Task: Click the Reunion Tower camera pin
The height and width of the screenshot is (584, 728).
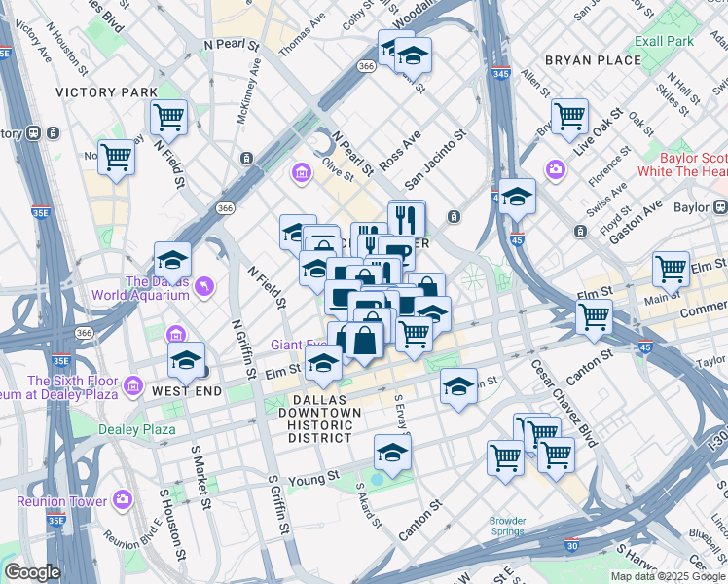Action: [x=123, y=500]
